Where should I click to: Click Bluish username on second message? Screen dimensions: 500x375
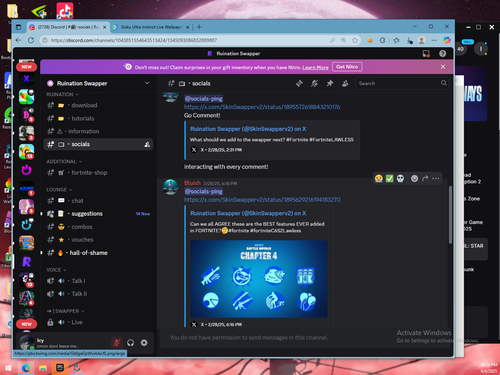192,183
